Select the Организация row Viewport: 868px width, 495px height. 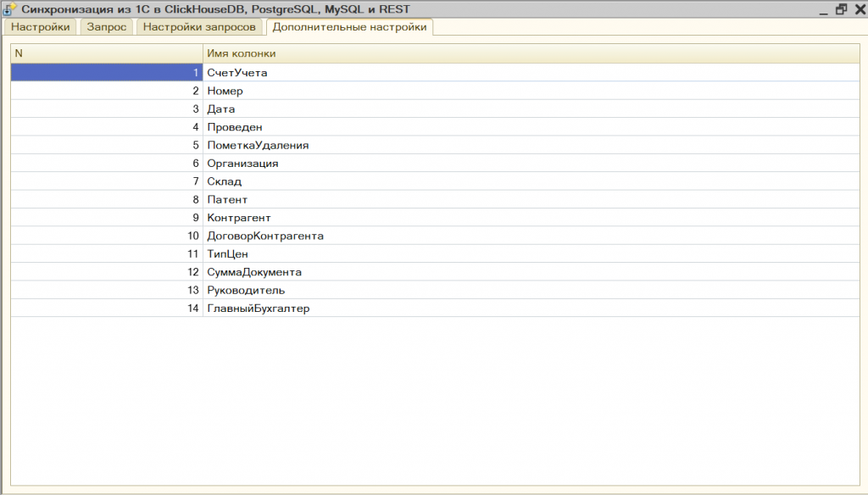(435, 164)
